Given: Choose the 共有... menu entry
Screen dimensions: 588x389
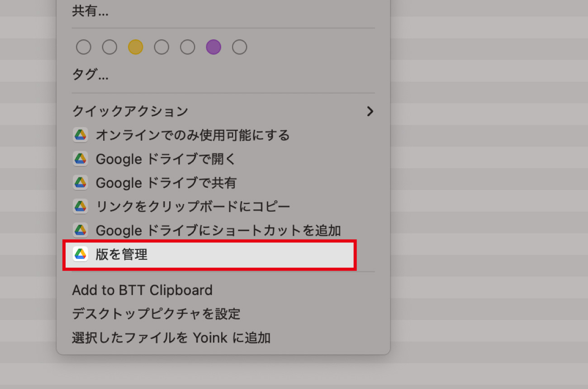Looking at the screenshot, I should coord(90,11).
